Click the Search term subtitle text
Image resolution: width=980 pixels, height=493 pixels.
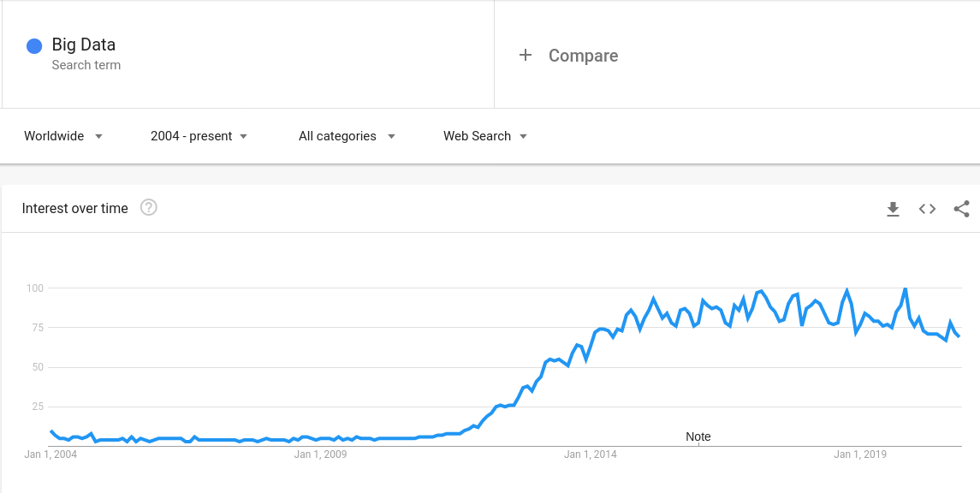tap(86, 65)
